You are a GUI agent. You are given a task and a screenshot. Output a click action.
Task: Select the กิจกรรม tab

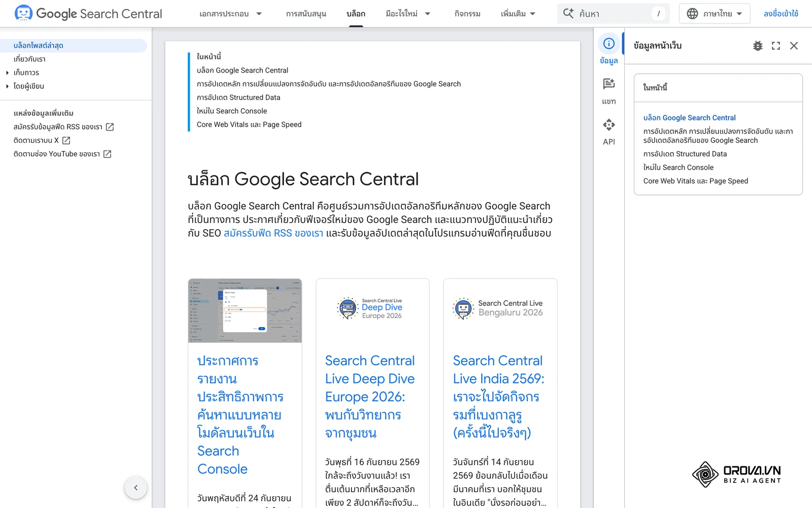[x=467, y=14]
